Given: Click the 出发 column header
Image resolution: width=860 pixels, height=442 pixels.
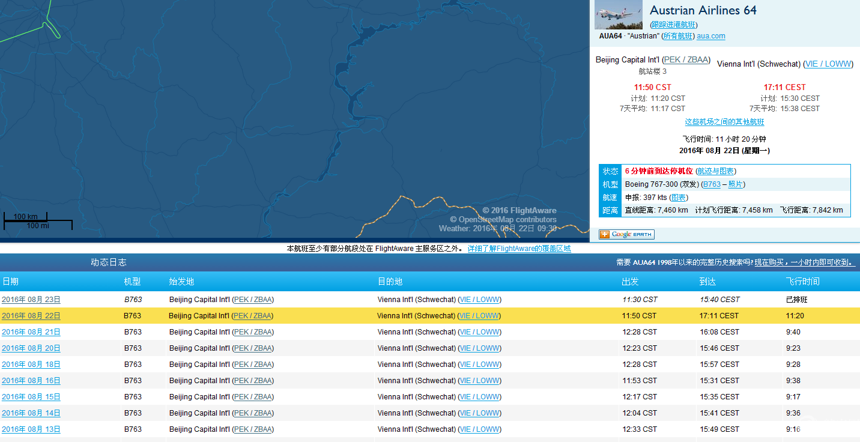Looking at the screenshot, I should tap(630, 281).
